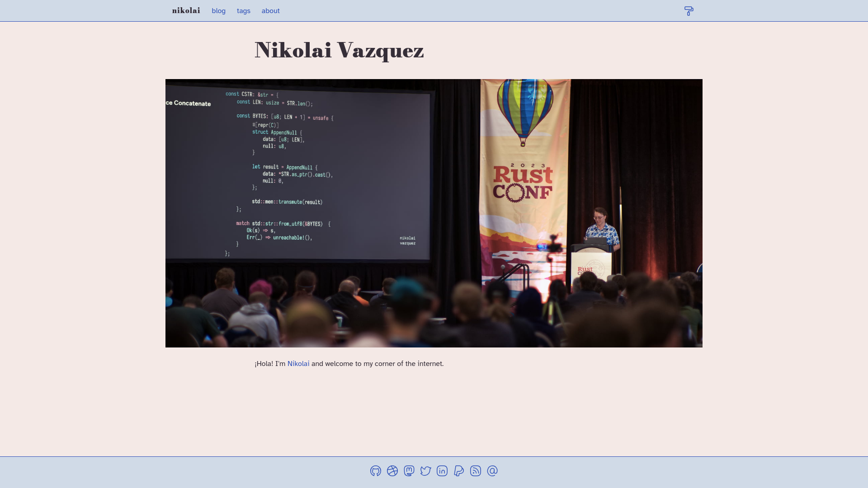Click the paint roller theme icon
868x488 pixels.
click(689, 11)
